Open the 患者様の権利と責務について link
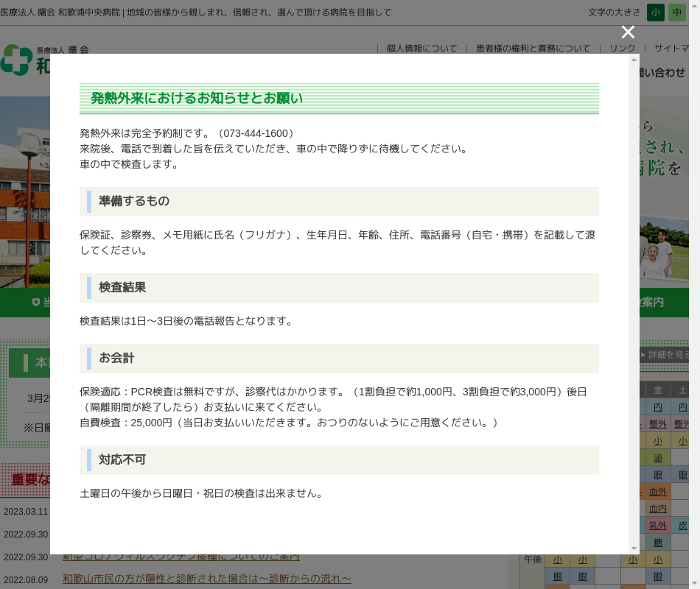The width and height of the screenshot is (700, 589). point(533,49)
